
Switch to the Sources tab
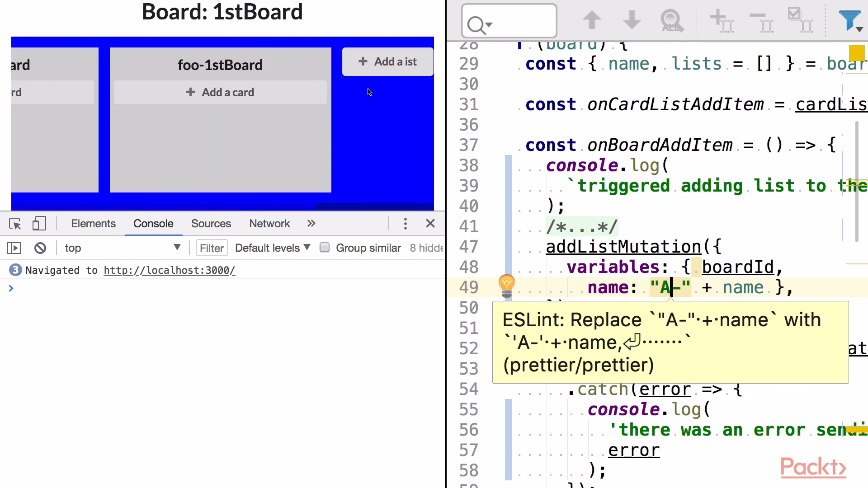click(211, 224)
